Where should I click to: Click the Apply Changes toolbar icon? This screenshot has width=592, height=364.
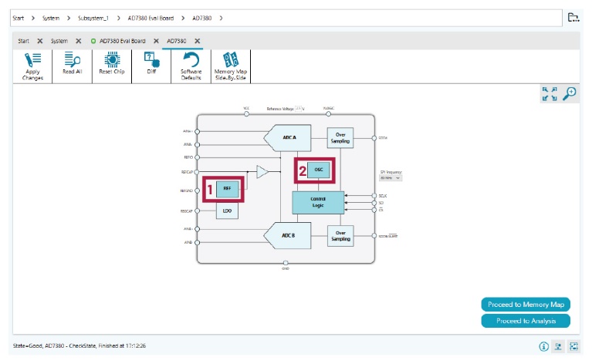(33, 66)
